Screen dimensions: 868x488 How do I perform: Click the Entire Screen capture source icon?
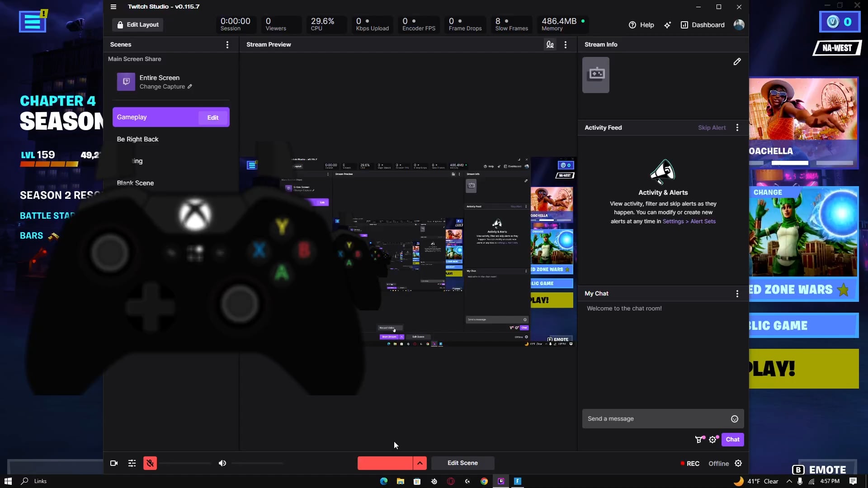126,82
